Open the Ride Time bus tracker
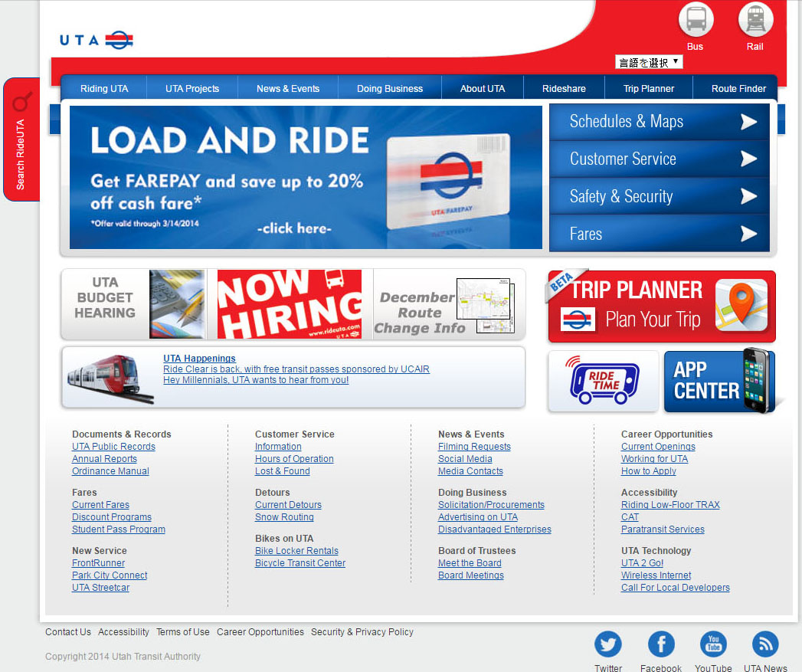 [602, 379]
